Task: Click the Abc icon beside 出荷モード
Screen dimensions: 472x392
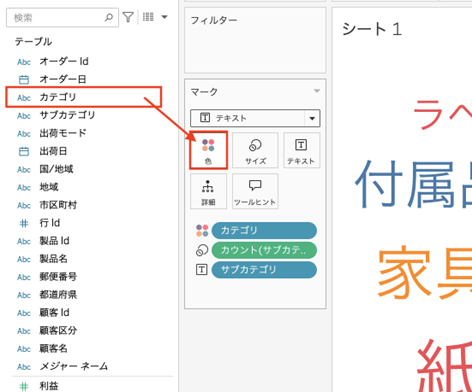Action: point(24,133)
